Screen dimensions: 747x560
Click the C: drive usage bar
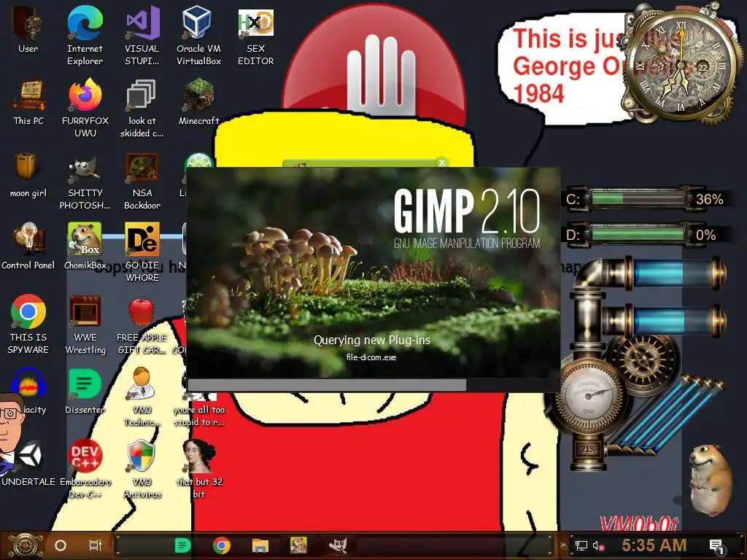[638, 198]
